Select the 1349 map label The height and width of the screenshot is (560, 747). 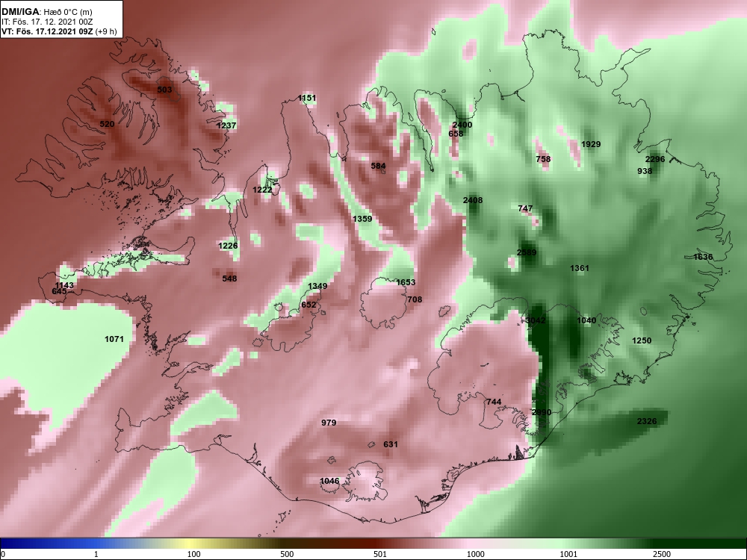(x=317, y=286)
